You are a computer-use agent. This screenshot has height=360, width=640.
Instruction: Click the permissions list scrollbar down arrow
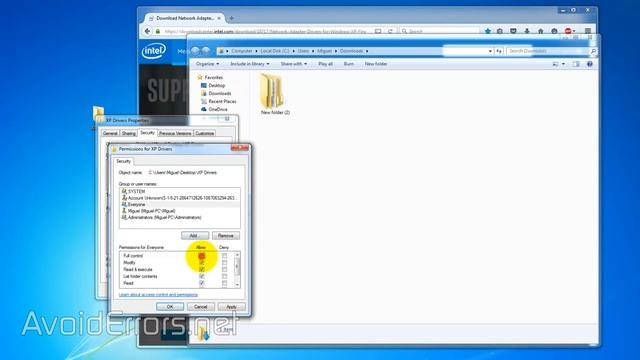(237, 285)
